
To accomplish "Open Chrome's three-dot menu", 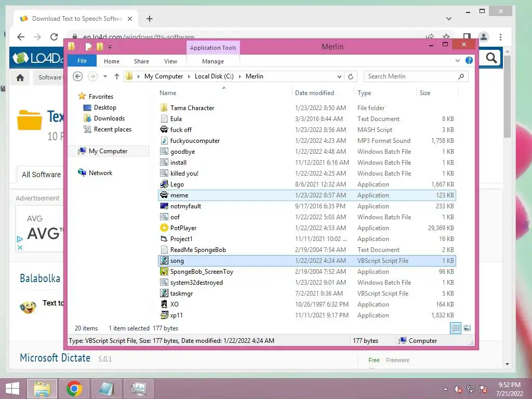I will click(x=500, y=37).
